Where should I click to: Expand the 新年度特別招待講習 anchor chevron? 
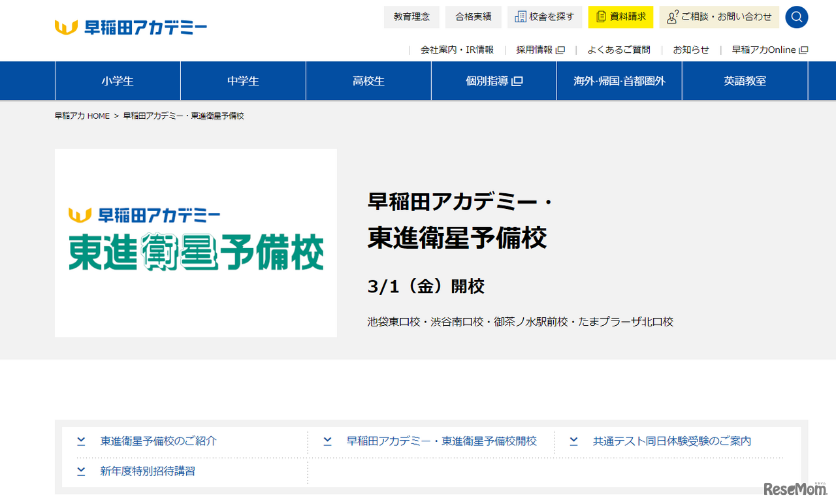click(81, 471)
